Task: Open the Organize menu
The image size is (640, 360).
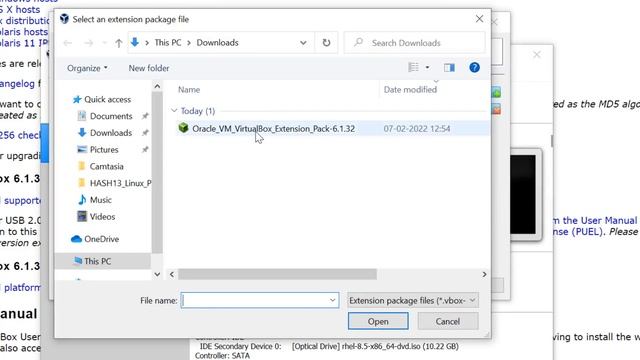Action: click(x=87, y=68)
